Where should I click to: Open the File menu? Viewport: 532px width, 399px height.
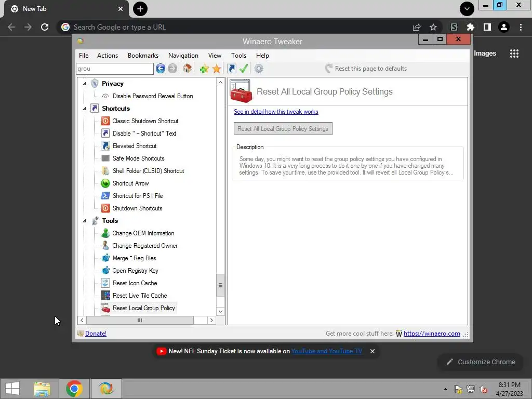[84, 55]
